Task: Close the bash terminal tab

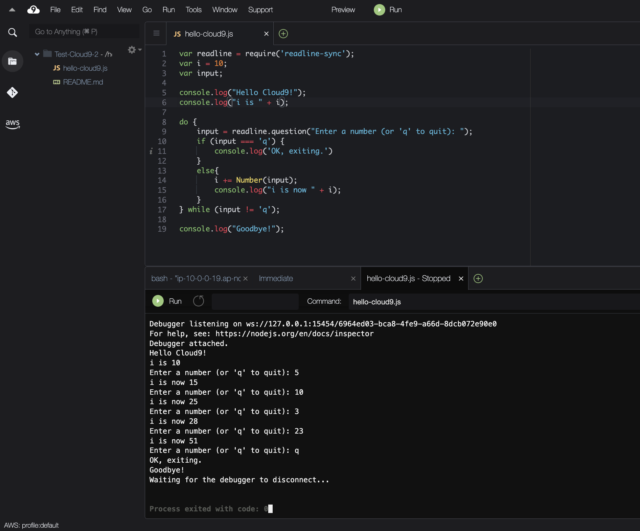Action: point(246,279)
